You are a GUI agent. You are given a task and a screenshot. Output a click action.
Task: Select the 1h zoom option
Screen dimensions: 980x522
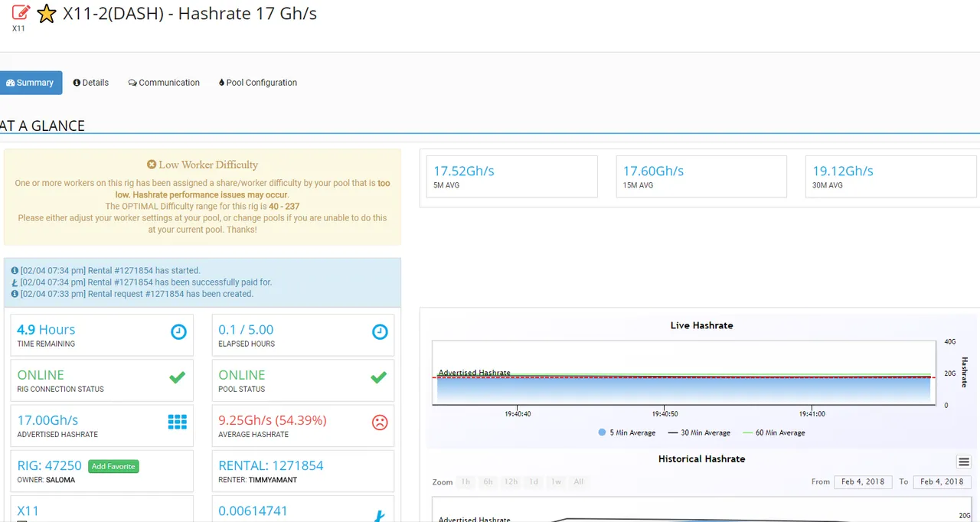tap(465, 481)
